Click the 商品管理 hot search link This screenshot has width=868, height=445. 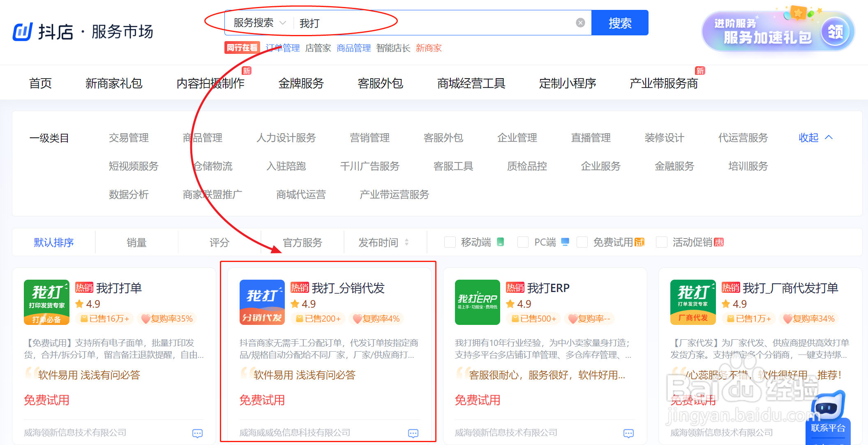(354, 48)
